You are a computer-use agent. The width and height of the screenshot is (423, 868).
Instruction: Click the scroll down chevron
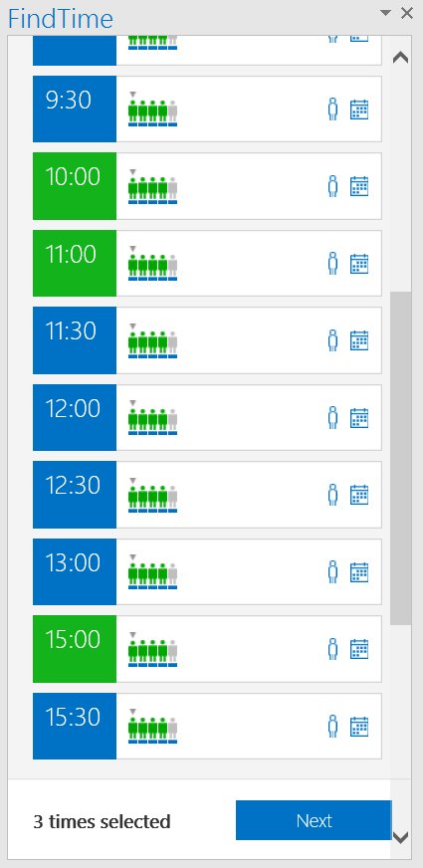pyautogui.click(x=400, y=836)
